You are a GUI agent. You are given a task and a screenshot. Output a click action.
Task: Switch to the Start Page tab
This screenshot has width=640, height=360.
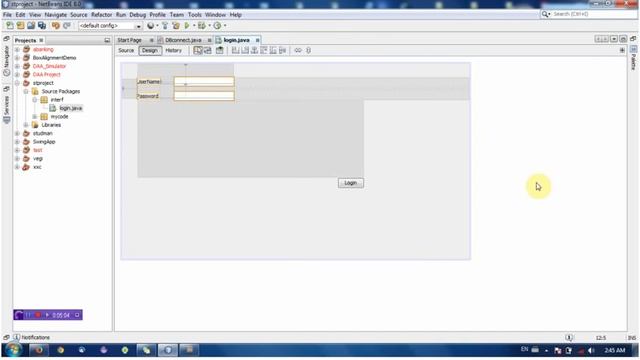(x=129, y=40)
